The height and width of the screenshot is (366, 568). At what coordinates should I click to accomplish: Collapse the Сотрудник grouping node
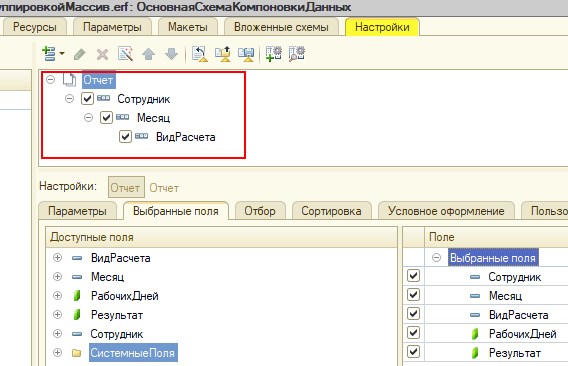[x=69, y=98]
